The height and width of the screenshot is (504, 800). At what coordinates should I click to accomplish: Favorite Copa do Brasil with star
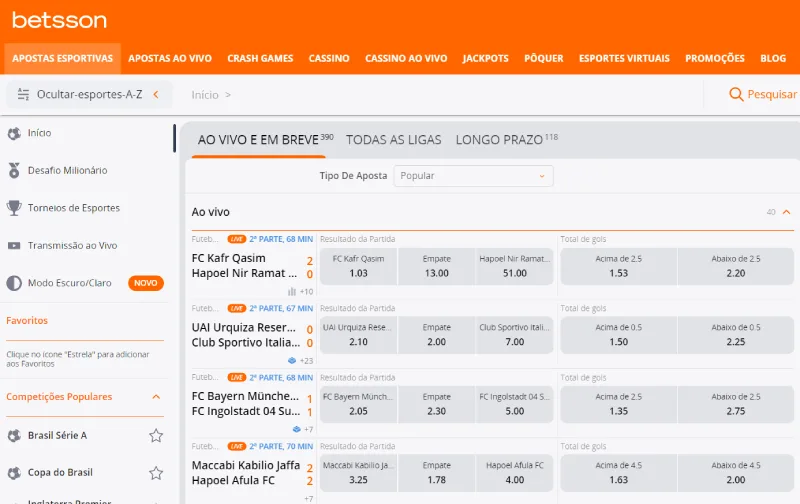pos(156,473)
